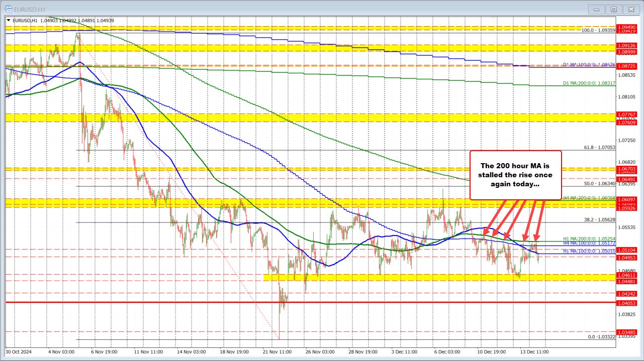Click the 1.07250 price scale value
The width and height of the screenshot is (644, 361).
pos(627,140)
